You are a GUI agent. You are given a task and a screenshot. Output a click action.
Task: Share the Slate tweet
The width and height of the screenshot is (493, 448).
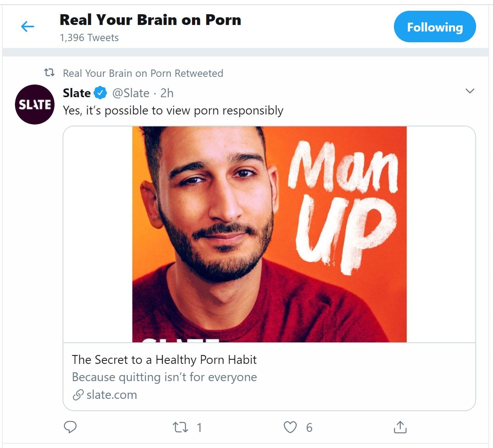400,427
